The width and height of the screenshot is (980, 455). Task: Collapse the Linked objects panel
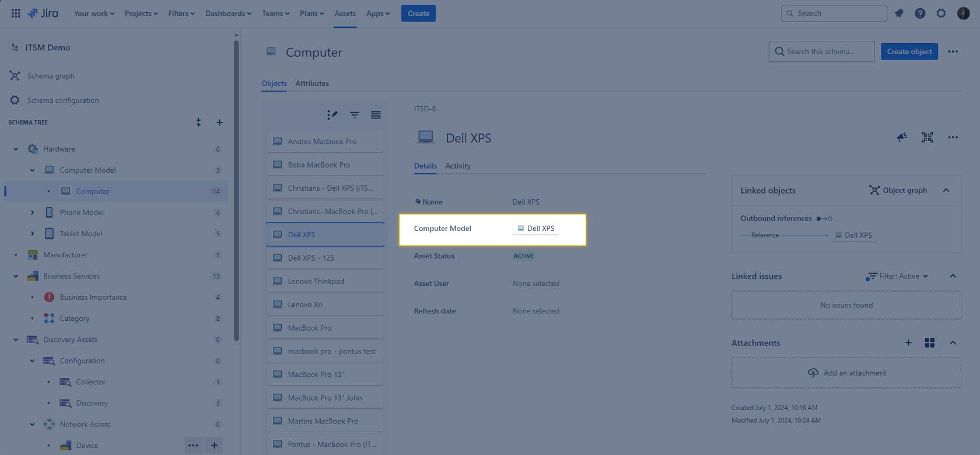[x=946, y=190]
